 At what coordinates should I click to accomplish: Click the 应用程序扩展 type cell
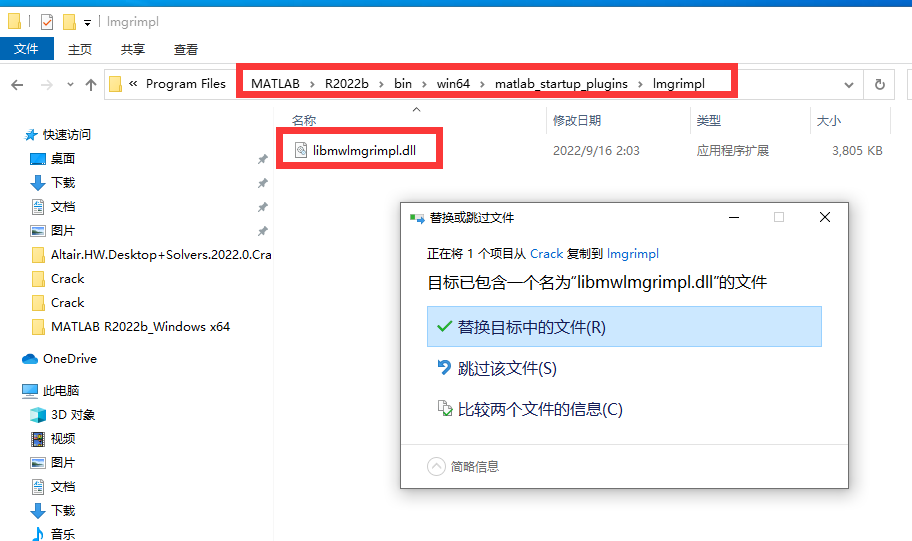pyautogui.click(x=733, y=151)
